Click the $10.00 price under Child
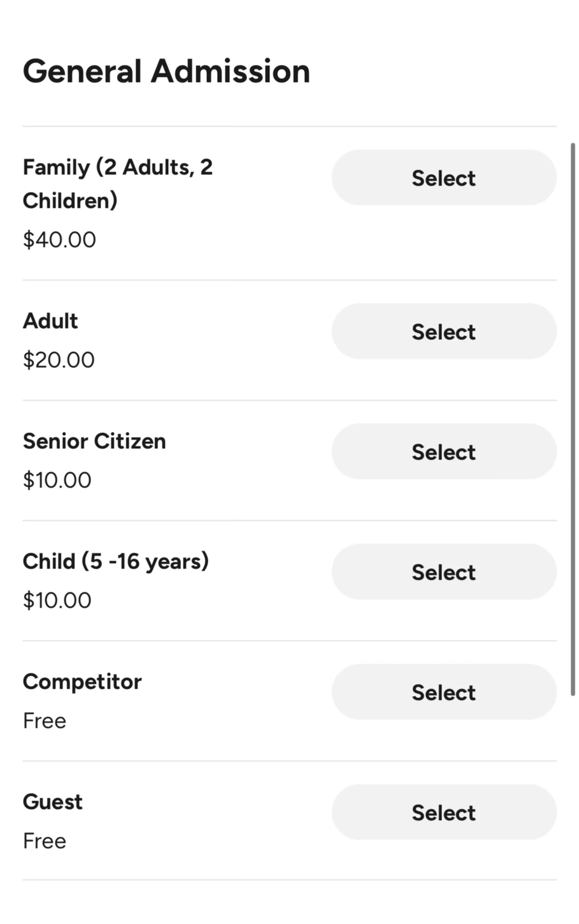Image resolution: width=579 pixels, height=924 pixels. tap(57, 600)
